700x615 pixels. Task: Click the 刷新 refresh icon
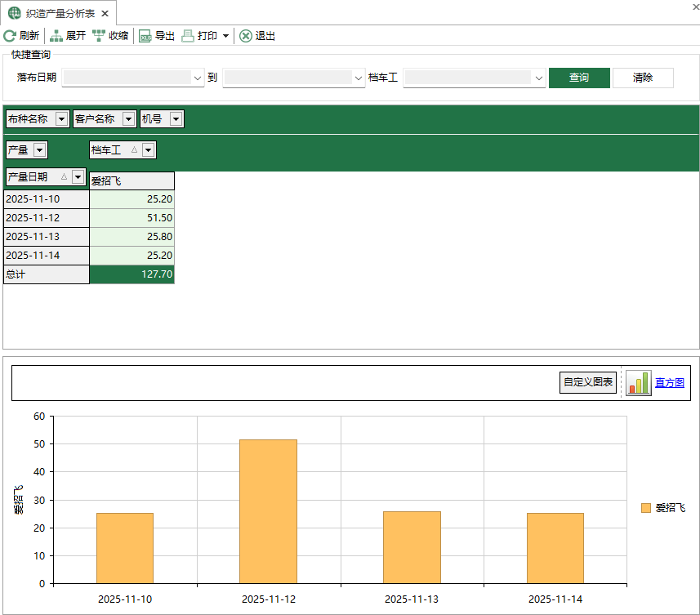[10, 36]
